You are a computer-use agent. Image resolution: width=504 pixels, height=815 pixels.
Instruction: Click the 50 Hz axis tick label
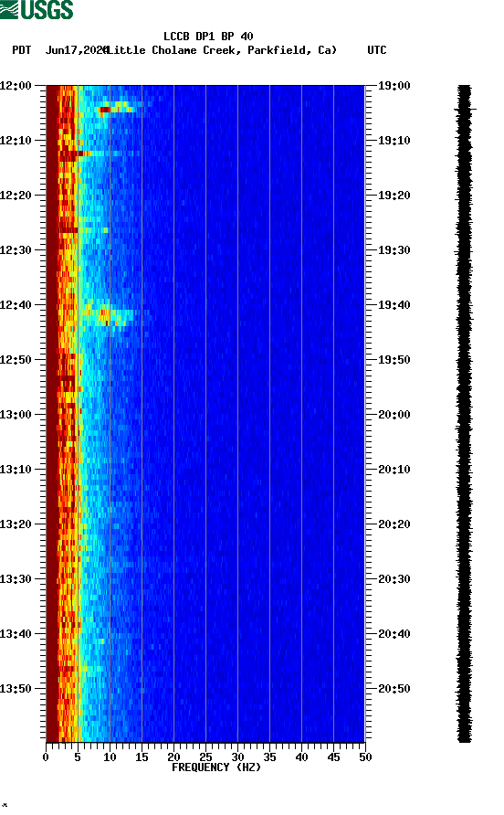[365, 757]
